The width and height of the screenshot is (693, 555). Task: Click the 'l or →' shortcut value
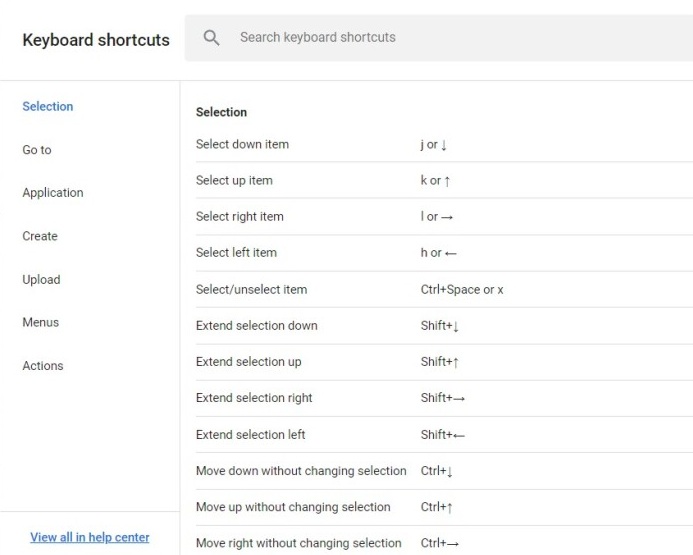tap(437, 217)
